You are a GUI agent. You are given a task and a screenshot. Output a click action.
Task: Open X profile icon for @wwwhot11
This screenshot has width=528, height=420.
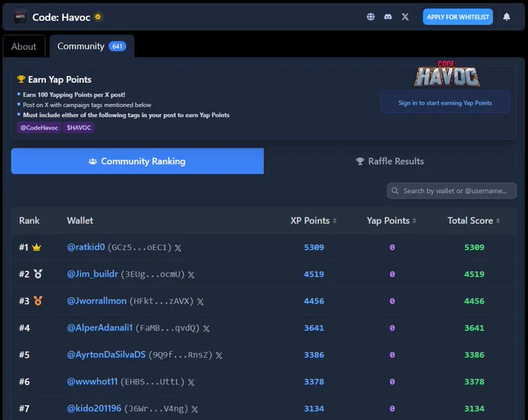[191, 382]
